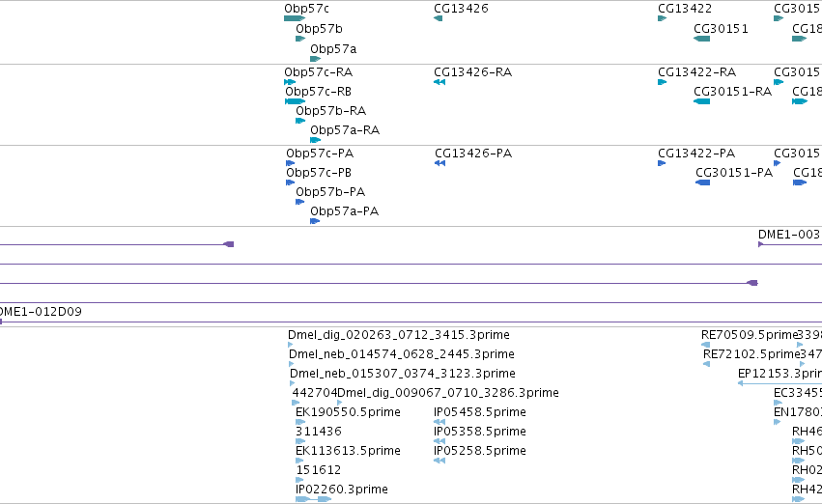The image size is (822, 504).
Task: Select EST RE70509.5prime
Action: click(x=750, y=335)
